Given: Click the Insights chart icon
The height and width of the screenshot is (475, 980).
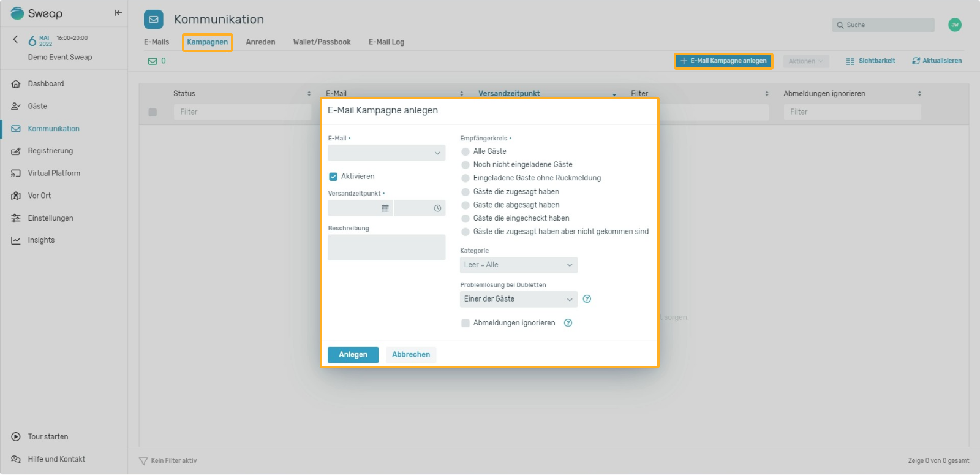Looking at the screenshot, I should [x=16, y=240].
